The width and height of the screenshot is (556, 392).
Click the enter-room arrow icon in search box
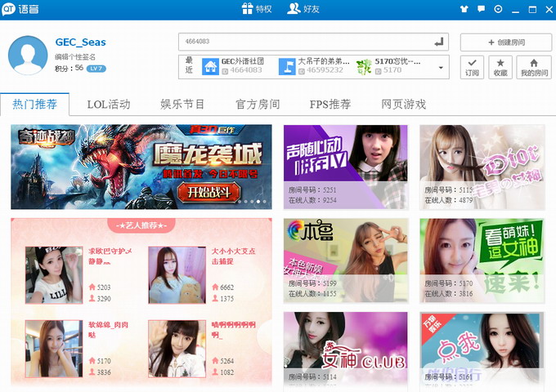point(439,42)
